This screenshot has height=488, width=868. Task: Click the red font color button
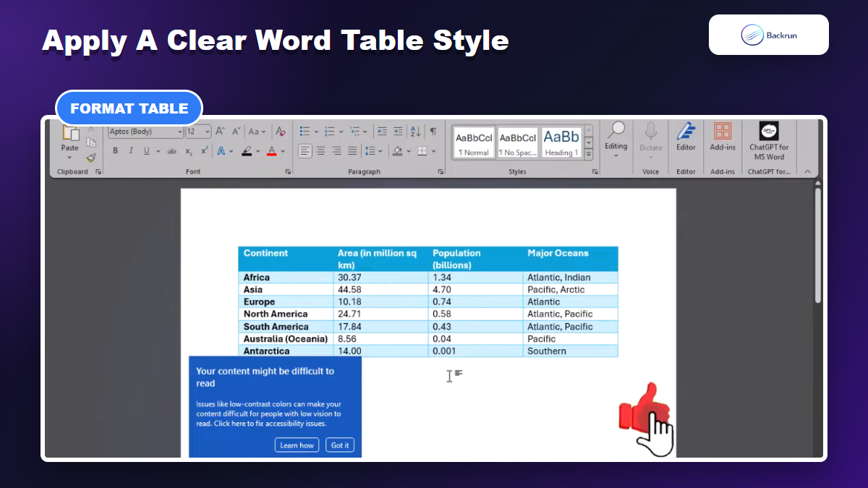(x=272, y=151)
